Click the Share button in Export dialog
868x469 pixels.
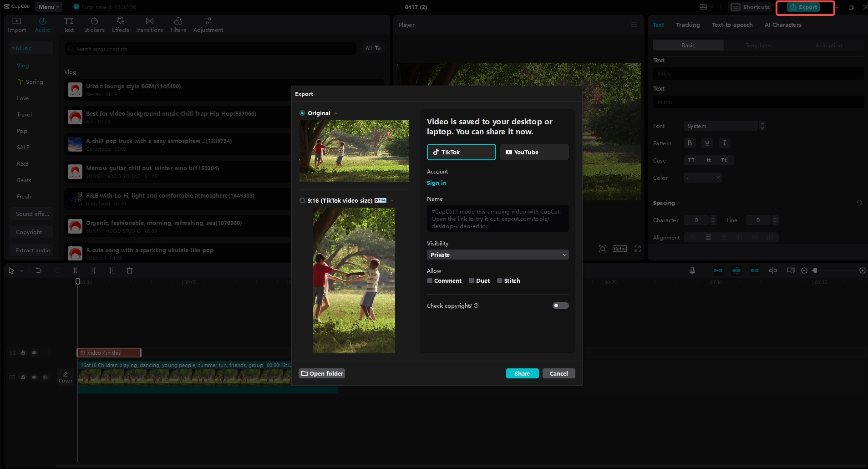522,373
